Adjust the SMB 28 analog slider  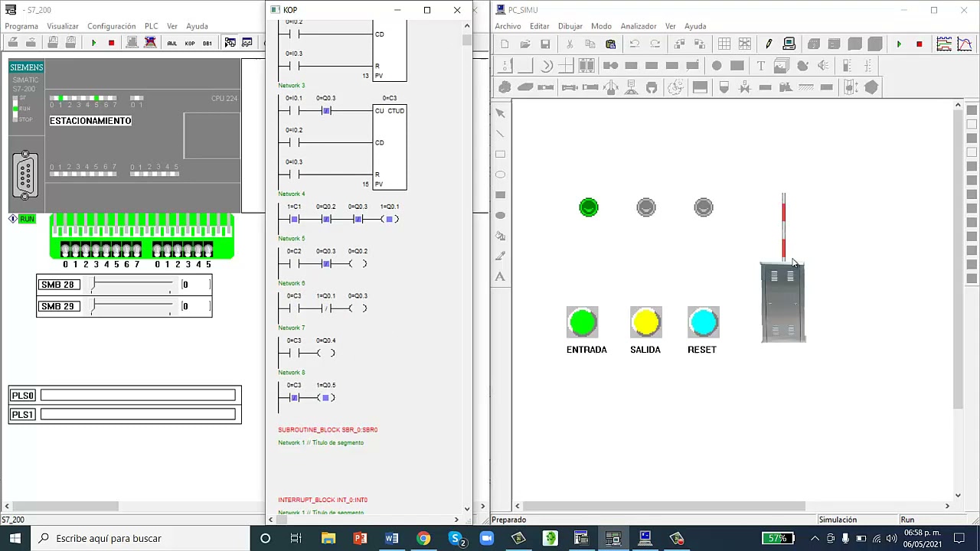point(132,285)
